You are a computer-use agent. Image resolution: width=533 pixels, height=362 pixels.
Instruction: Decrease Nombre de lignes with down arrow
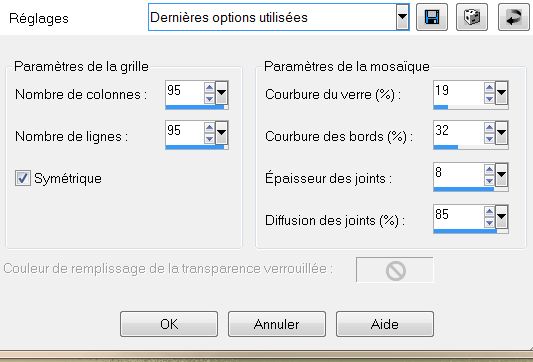coord(209,138)
